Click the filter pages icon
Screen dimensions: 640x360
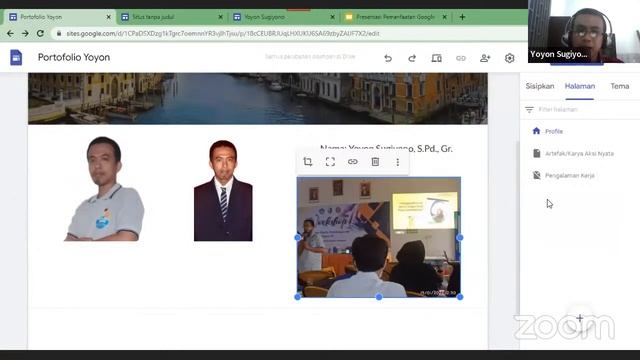tap(529, 109)
